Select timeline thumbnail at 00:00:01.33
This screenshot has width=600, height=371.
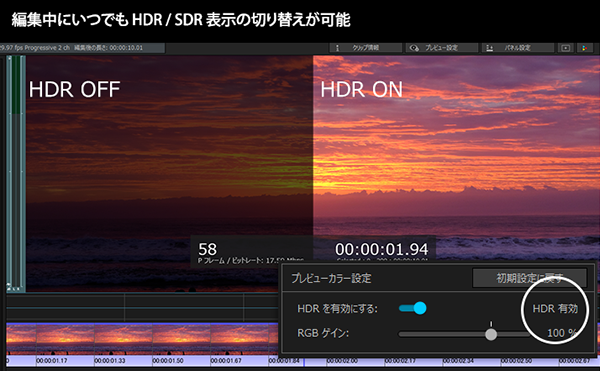tap(124, 340)
